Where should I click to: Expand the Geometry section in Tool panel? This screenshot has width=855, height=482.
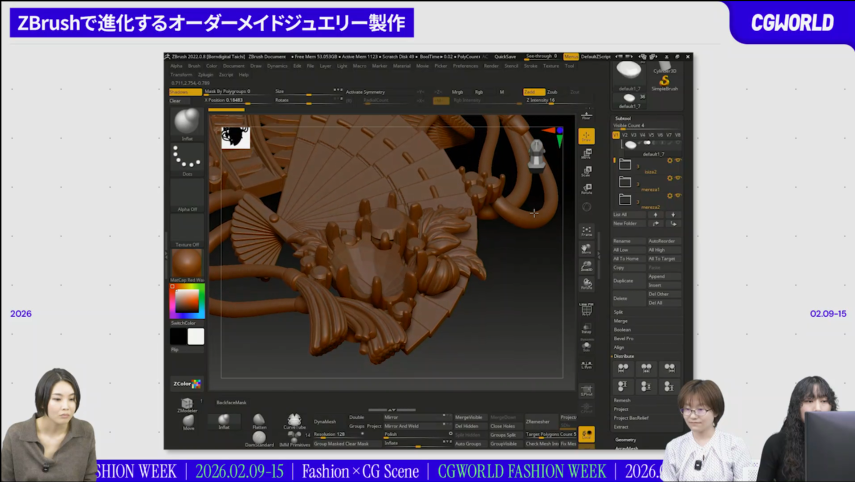coord(627,439)
